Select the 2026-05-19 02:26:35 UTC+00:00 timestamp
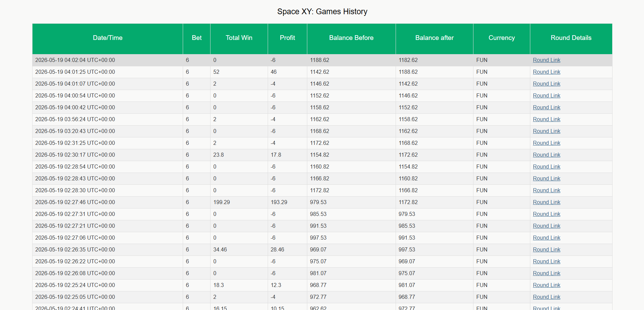 tap(75, 249)
